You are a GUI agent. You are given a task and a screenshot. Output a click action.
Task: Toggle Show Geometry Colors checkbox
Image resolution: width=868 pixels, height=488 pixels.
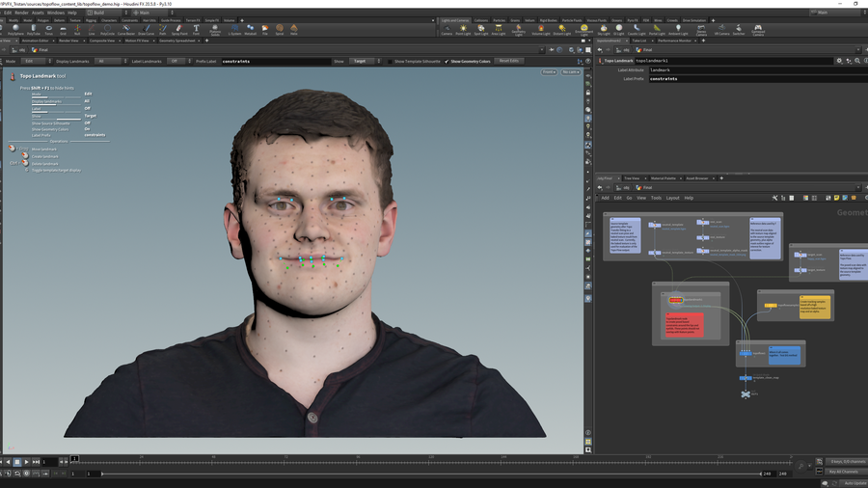click(x=447, y=62)
